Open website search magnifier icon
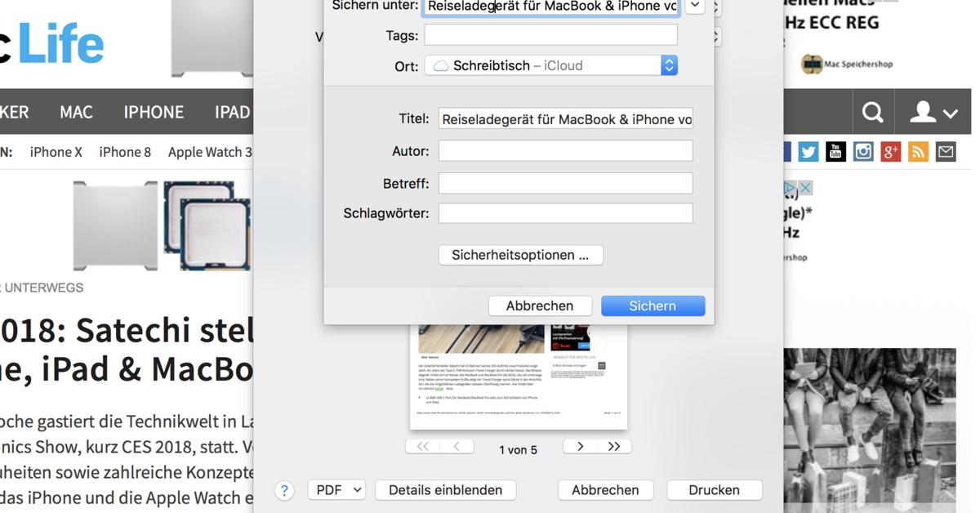The image size is (980, 513). pyautogui.click(x=872, y=112)
